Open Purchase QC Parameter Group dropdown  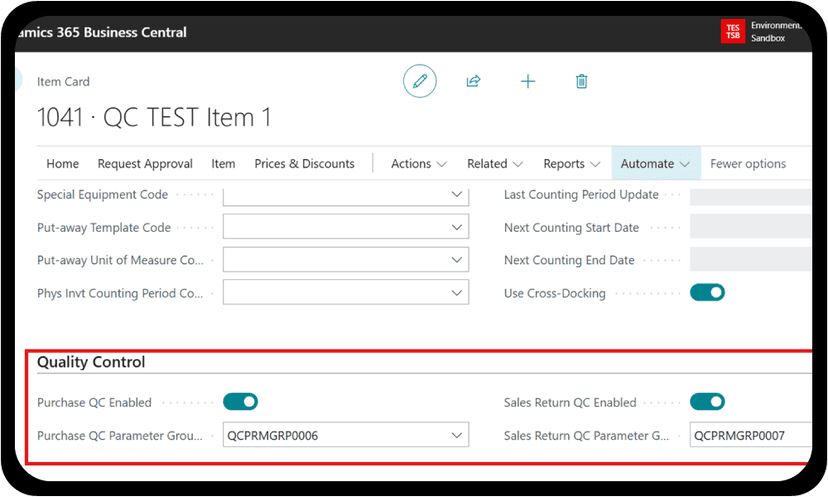point(457,435)
